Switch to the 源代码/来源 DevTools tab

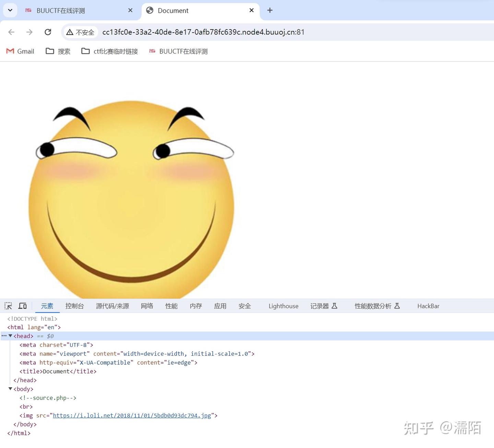(113, 306)
